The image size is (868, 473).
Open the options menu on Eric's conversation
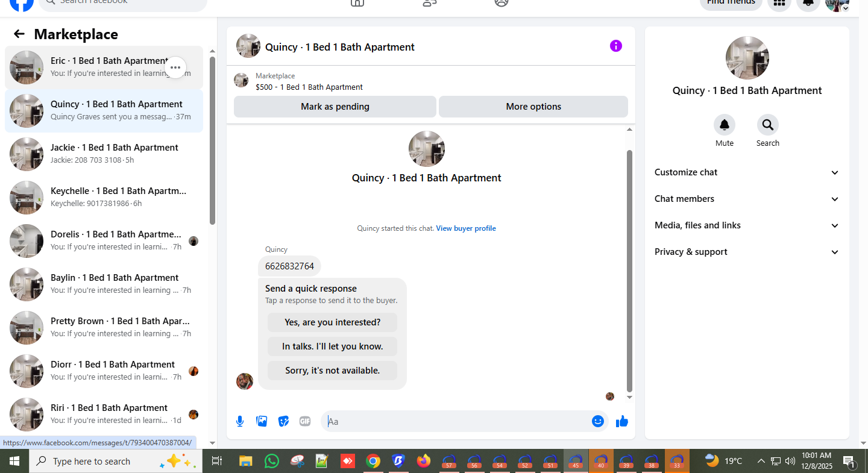click(x=175, y=67)
